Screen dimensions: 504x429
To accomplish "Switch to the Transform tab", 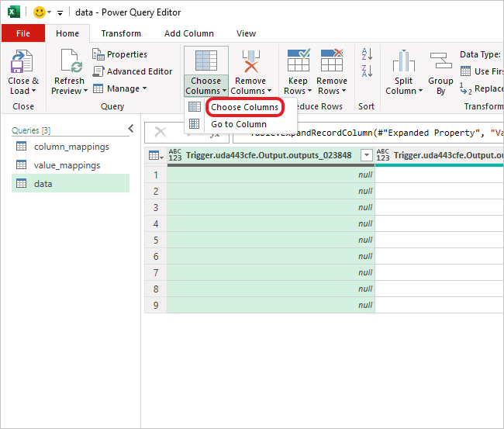I will pos(121,33).
